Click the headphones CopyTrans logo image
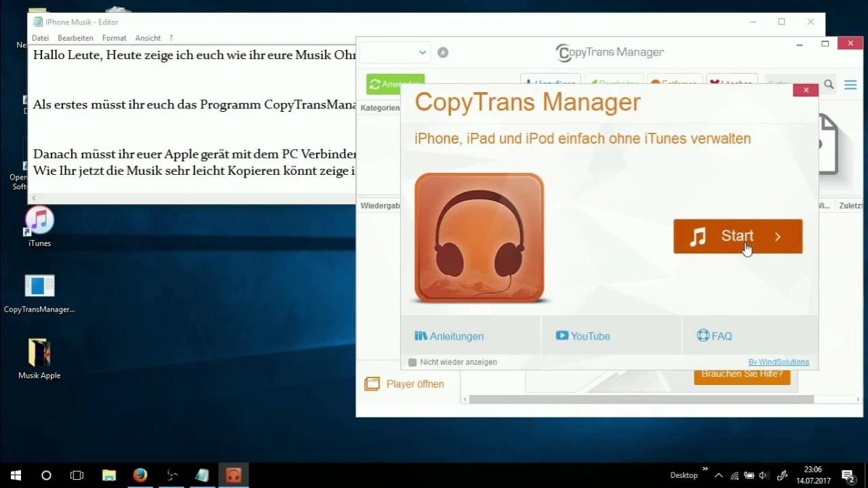Viewport: 868px width, 488px height. (x=479, y=237)
